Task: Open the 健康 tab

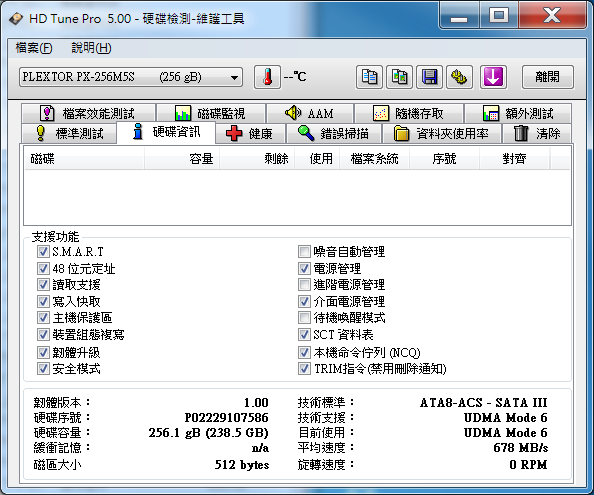Action: pos(250,133)
